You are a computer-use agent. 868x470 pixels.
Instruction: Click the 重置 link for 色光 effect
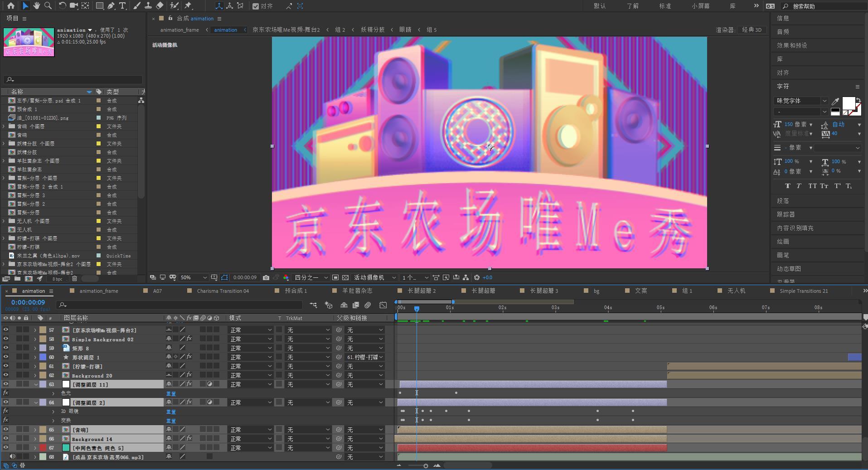pyautogui.click(x=171, y=393)
